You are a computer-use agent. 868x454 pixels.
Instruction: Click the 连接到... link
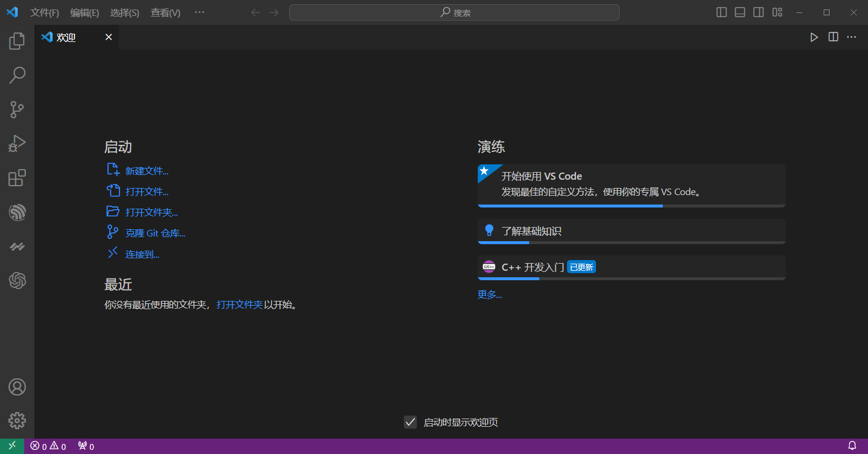point(142,255)
